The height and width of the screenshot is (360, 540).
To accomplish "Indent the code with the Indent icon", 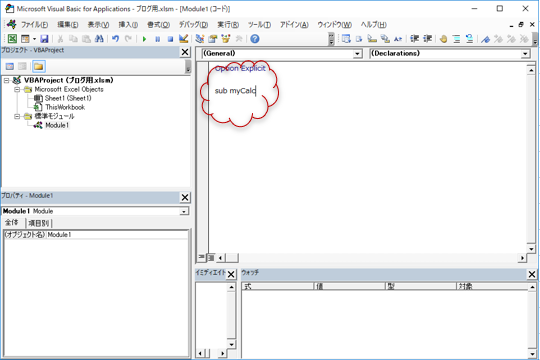I will click(x=415, y=39).
